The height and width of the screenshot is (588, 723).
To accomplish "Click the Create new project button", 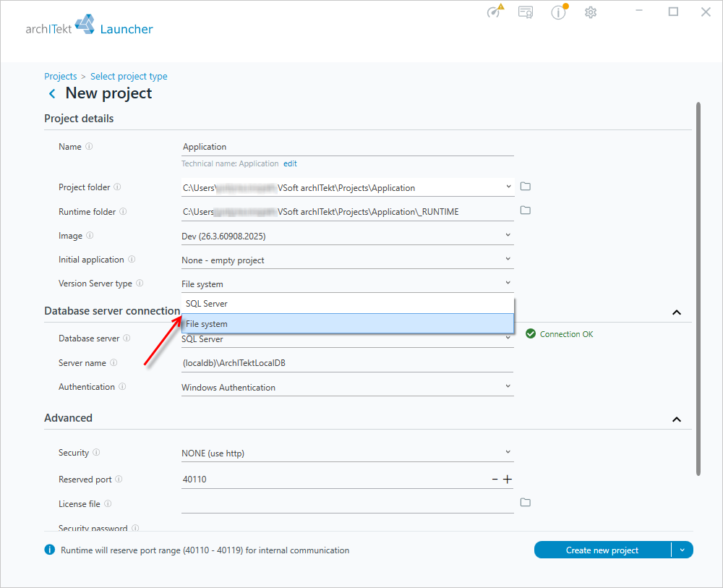I will pyautogui.click(x=602, y=550).
